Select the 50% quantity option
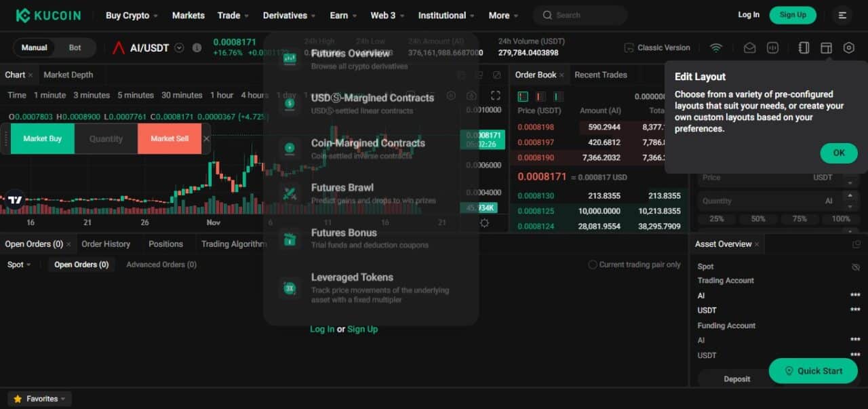Viewport: 868px width, 409px height. pyautogui.click(x=758, y=218)
